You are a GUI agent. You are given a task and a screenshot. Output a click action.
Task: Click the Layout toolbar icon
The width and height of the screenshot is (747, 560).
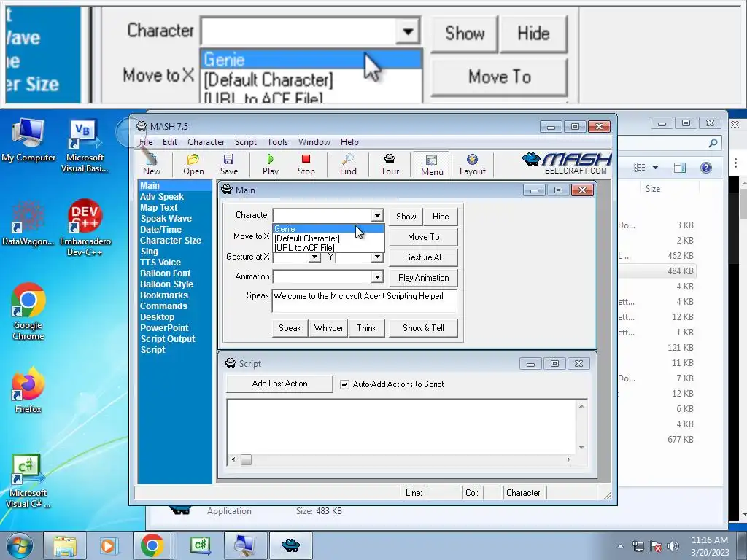coord(472,164)
